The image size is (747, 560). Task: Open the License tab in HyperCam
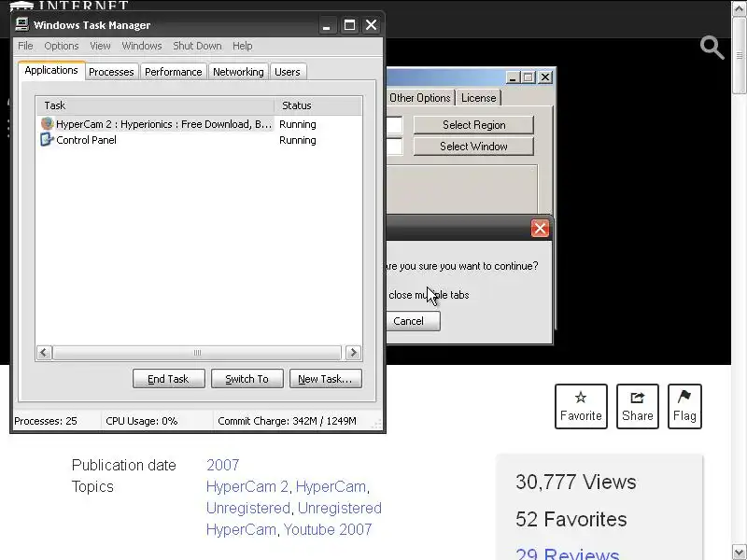click(x=478, y=98)
